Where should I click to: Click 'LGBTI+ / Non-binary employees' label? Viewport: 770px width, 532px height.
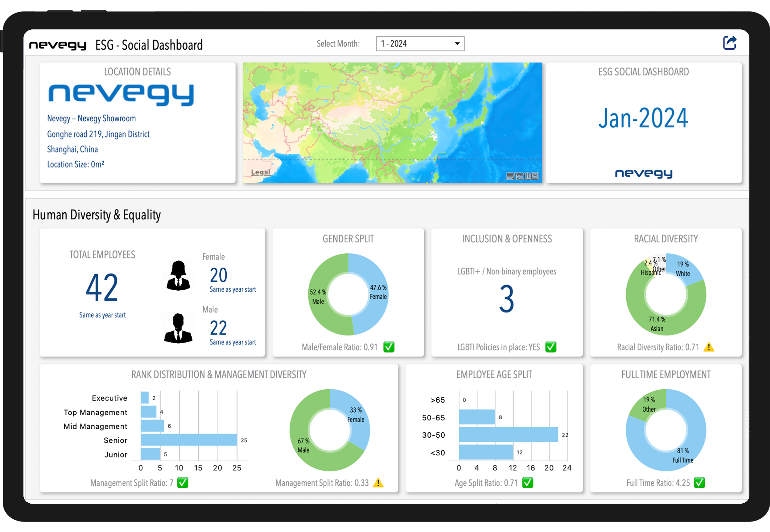click(507, 271)
